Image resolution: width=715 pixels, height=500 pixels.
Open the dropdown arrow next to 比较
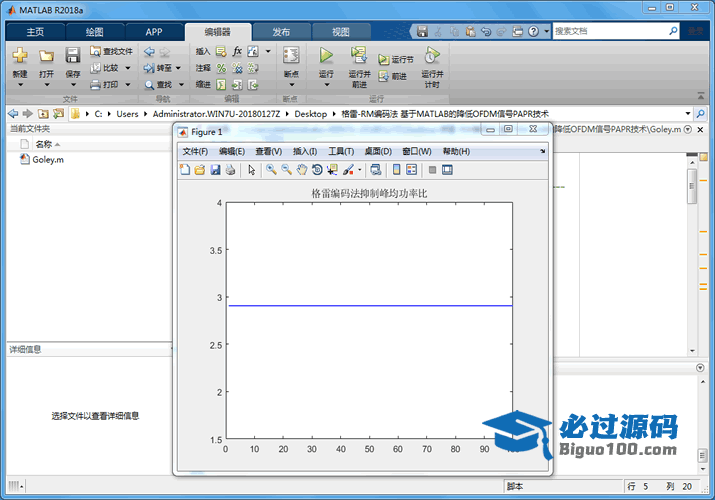[128, 68]
